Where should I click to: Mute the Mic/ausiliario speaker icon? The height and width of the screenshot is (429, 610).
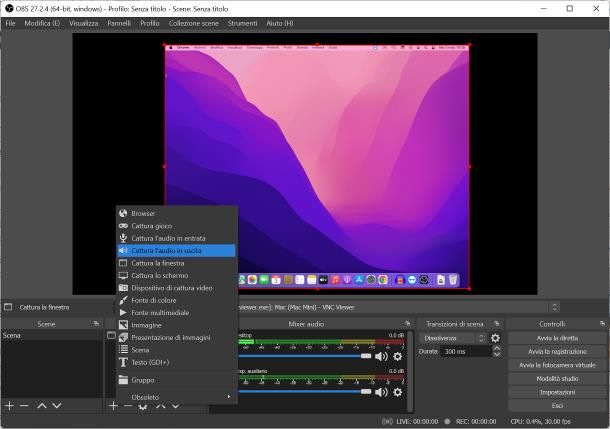coord(381,392)
